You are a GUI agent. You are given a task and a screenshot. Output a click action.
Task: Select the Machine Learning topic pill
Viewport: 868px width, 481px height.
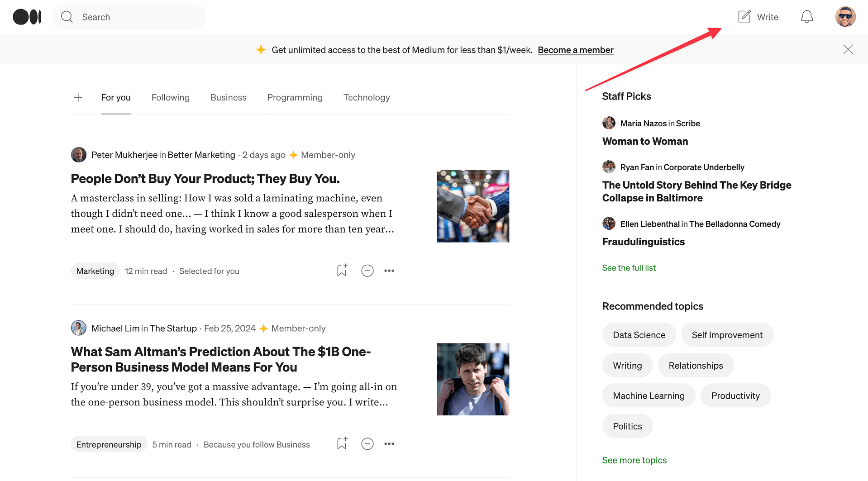tap(649, 395)
